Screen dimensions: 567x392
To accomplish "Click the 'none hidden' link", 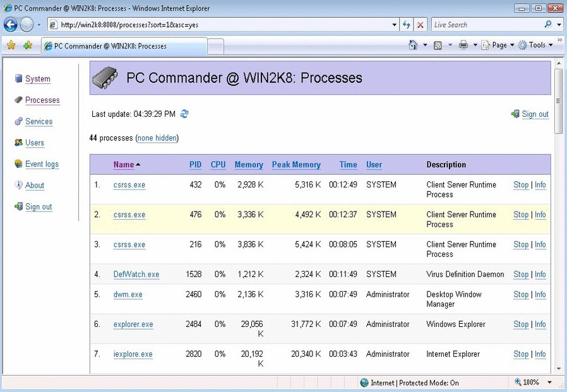I will click(x=157, y=138).
